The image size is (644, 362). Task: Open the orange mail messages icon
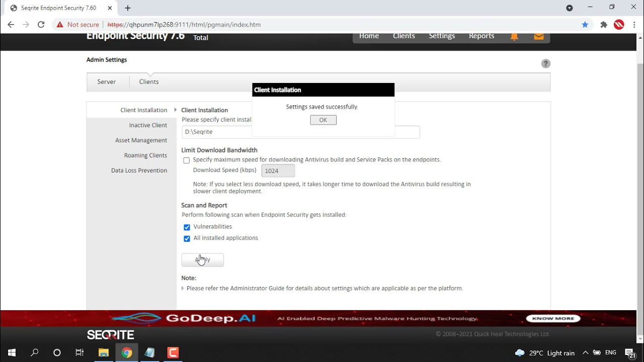pos(539,36)
